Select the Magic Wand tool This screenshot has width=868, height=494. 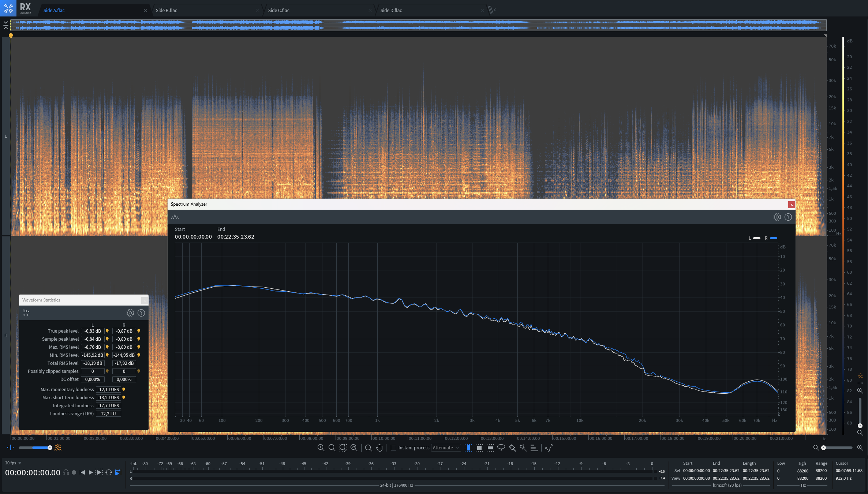click(523, 448)
